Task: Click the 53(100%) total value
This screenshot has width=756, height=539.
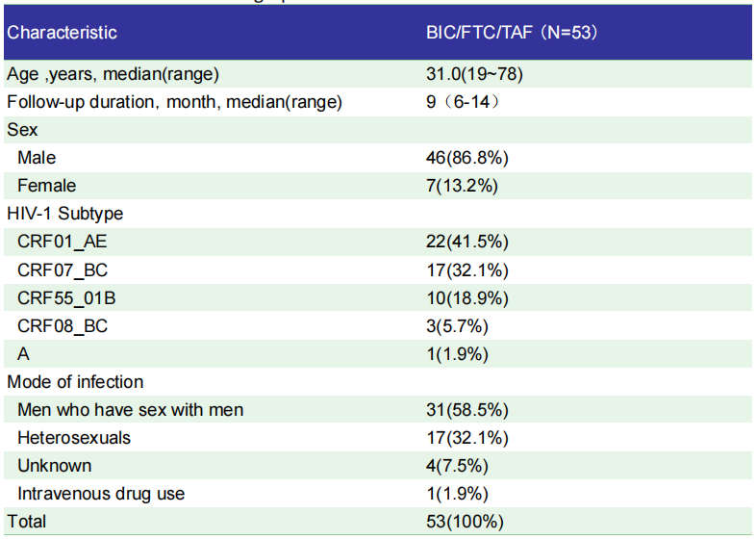Action: pos(465,522)
